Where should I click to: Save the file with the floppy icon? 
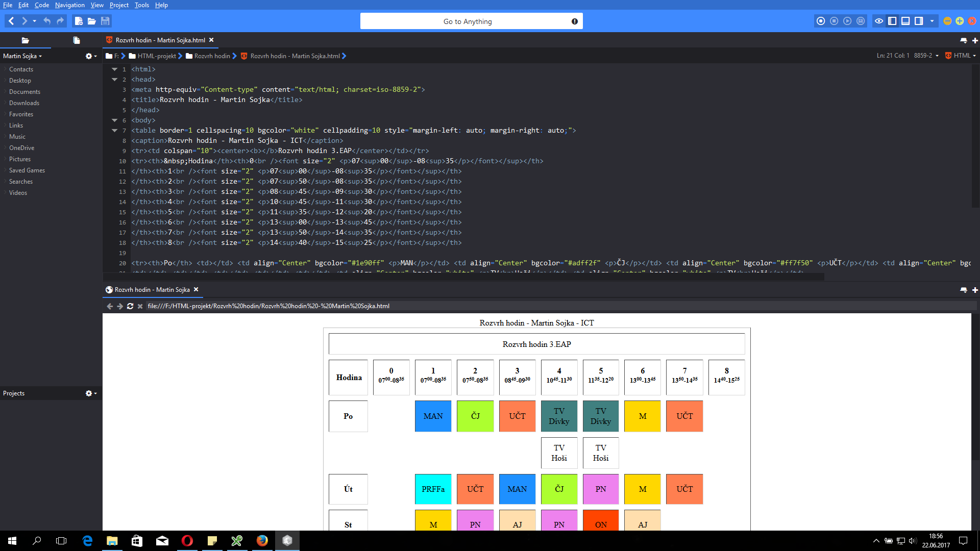[105, 21]
